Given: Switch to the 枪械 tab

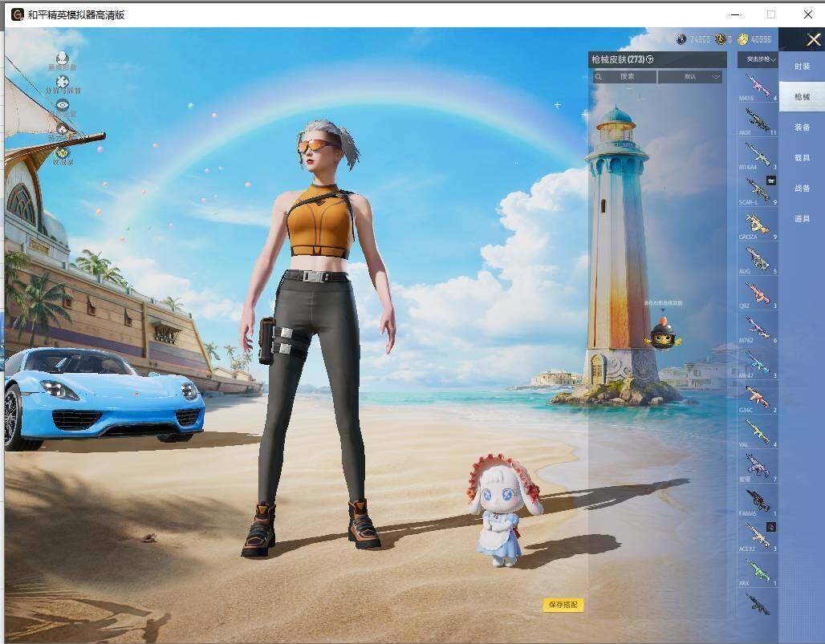Looking at the screenshot, I should coord(802,97).
